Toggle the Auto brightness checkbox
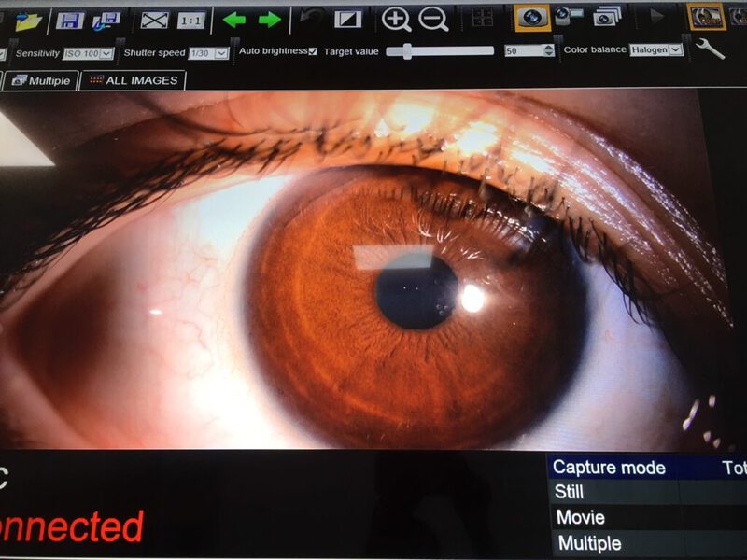Image resolution: width=747 pixels, height=560 pixels. point(313,51)
